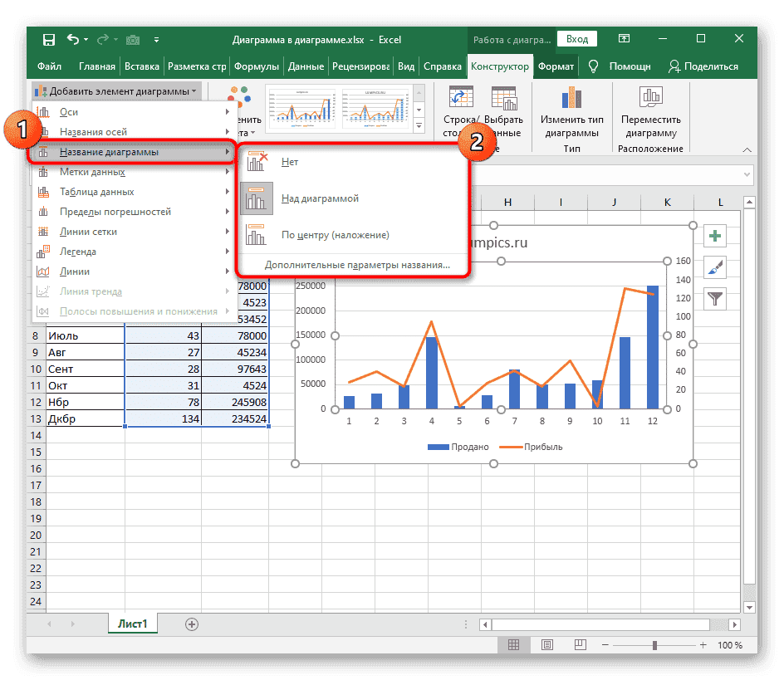Click the Поделиться share button
The image size is (784, 680).
(703, 66)
